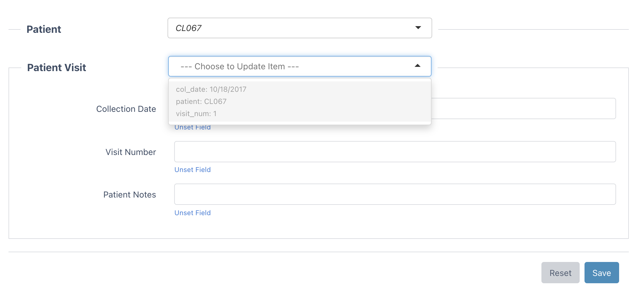Image resolution: width=644 pixels, height=296 pixels.
Task: Click Unset Field below Patient Notes
Action: coord(192,213)
